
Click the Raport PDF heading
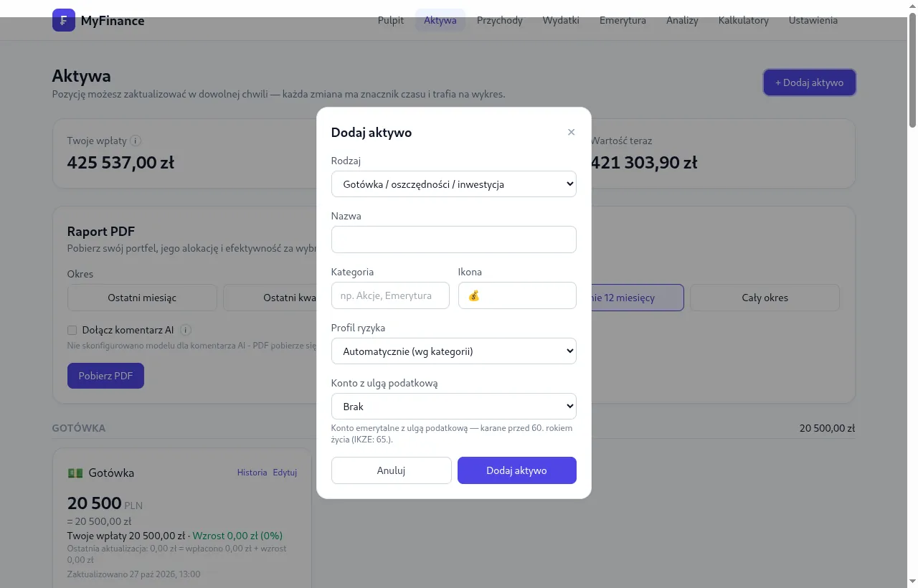[x=101, y=231]
